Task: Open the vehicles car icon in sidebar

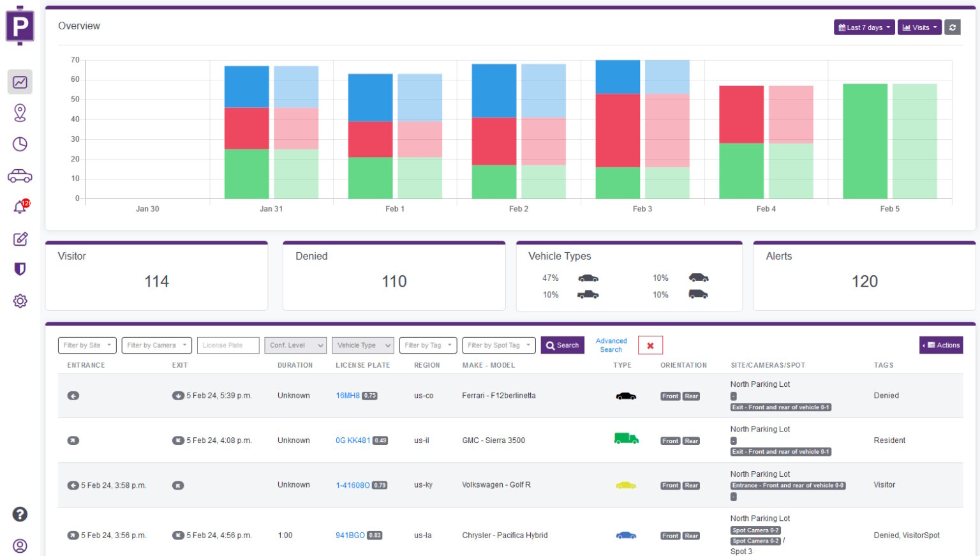Action: coord(20,176)
